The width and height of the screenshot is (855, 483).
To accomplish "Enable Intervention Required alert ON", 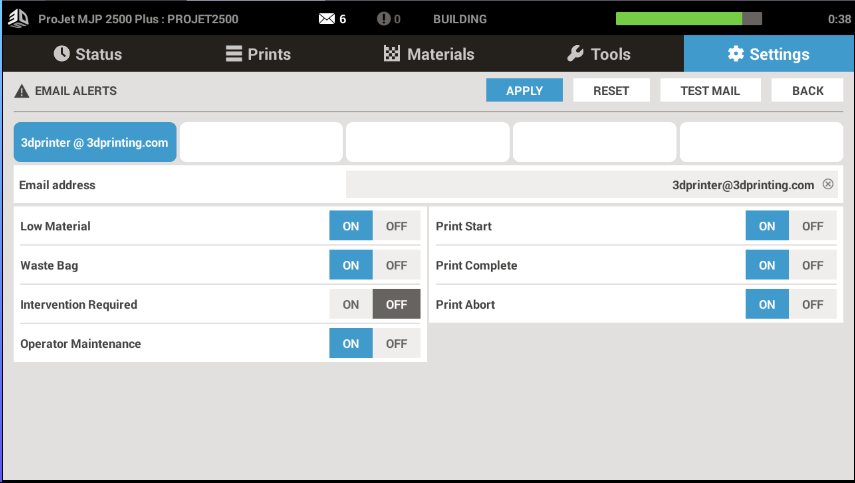I will pyautogui.click(x=351, y=305).
